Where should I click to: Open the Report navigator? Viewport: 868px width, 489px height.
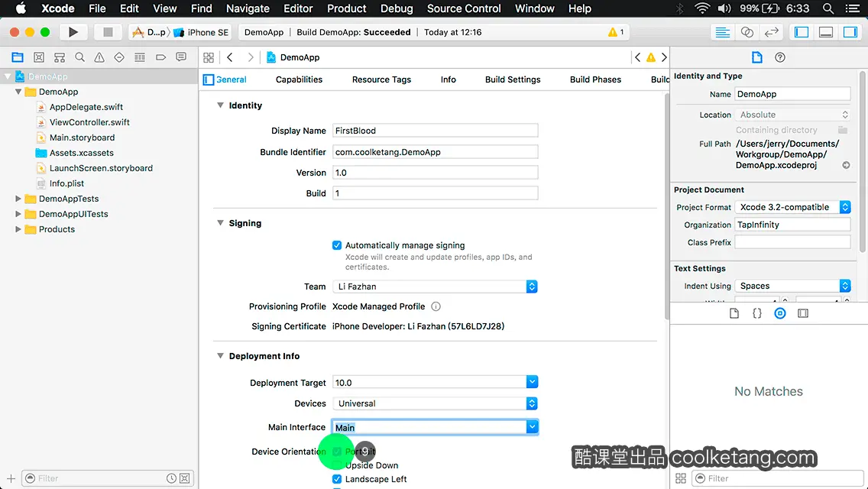coord(181,57)
